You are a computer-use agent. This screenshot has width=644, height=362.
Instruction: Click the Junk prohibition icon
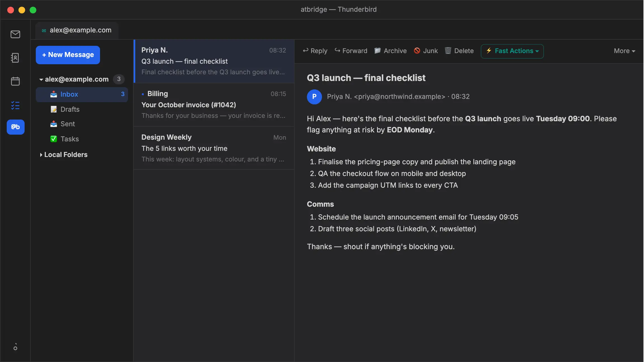point(417,51)
